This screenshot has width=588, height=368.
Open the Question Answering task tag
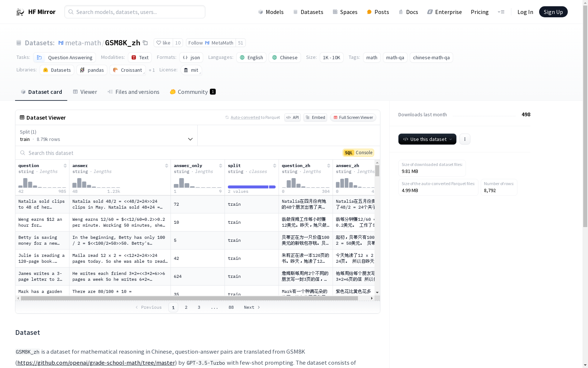click(x=65, y=57)
